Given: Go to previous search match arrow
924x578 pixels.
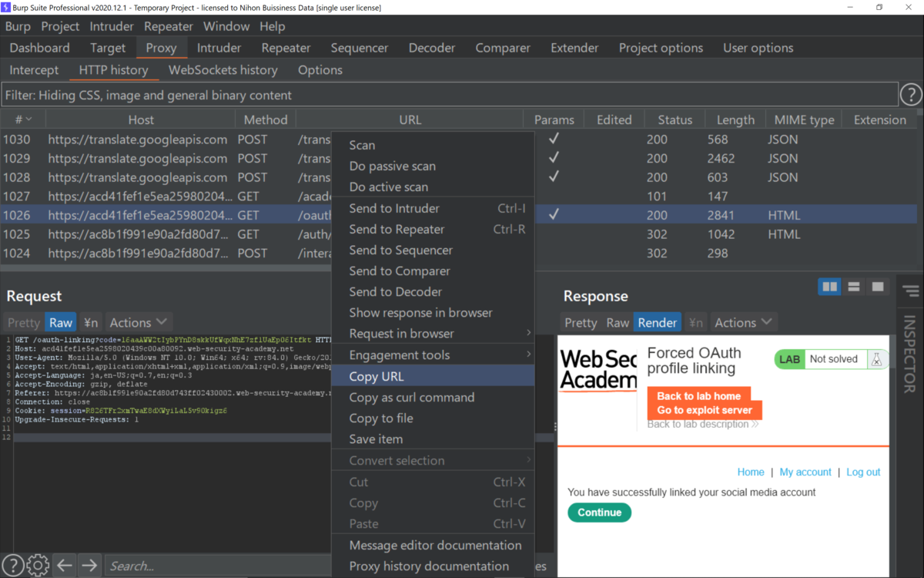Looking at the screenshot, I should 65,566.
